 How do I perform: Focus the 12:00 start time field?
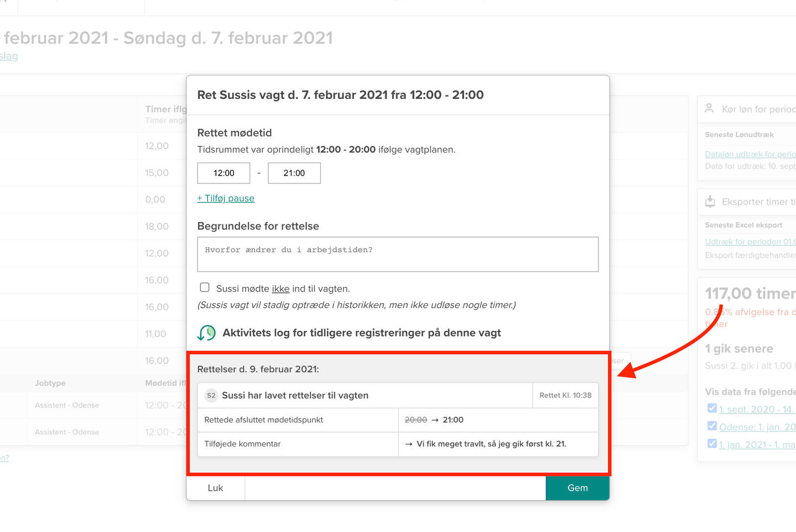pos(224,173)
